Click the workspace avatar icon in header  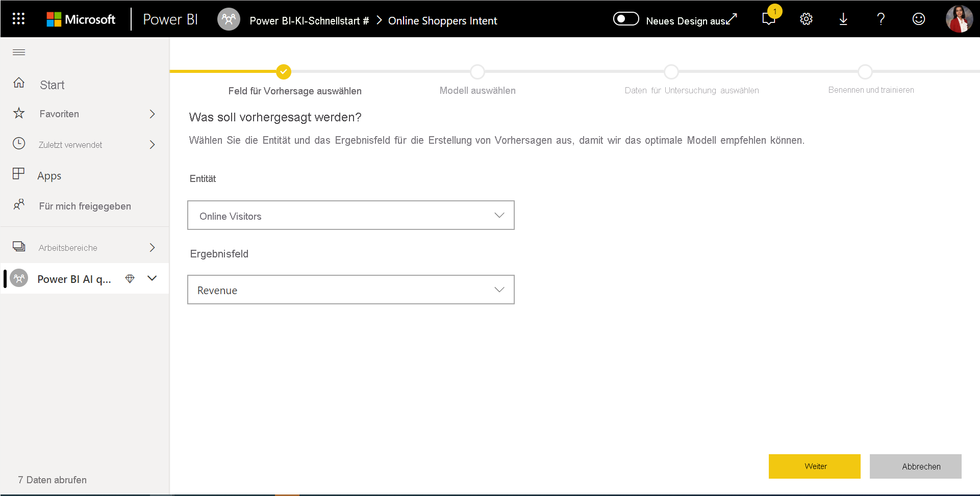(229, 19)
